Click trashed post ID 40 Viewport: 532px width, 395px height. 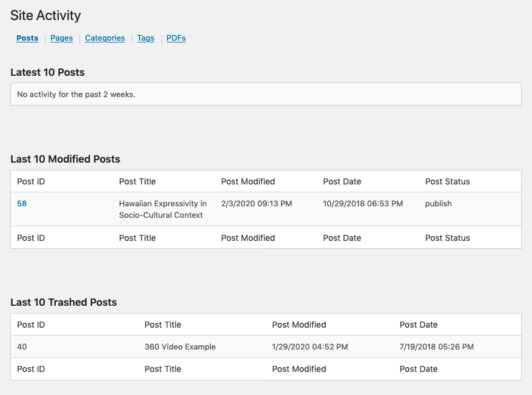pyautogui.click(x=22, y=347)
